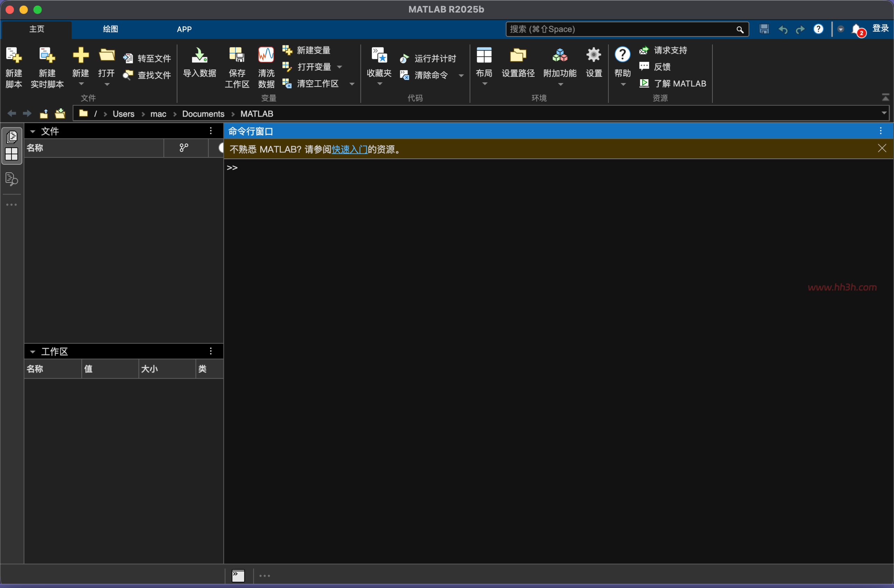Viewport: 894px width, 588px height.
Task: Click browse for folder icon
Action: pyautogui.click(x=60, y=113)
